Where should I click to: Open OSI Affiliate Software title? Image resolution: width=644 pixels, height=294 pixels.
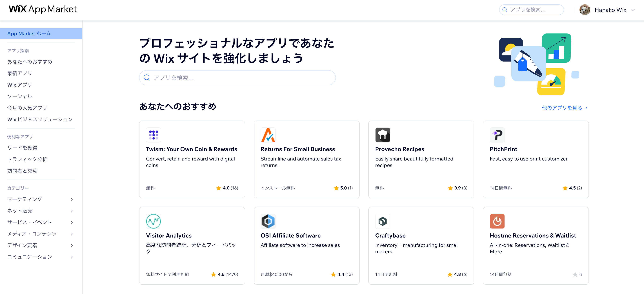pos(290,236)
